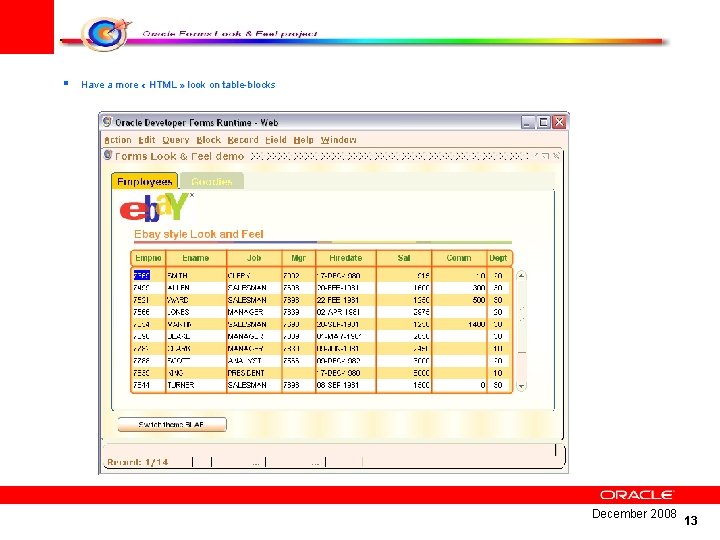Viewport: 720px width, 540px height.
Task: Select the Empno column header
Action: tap(148, 258)
